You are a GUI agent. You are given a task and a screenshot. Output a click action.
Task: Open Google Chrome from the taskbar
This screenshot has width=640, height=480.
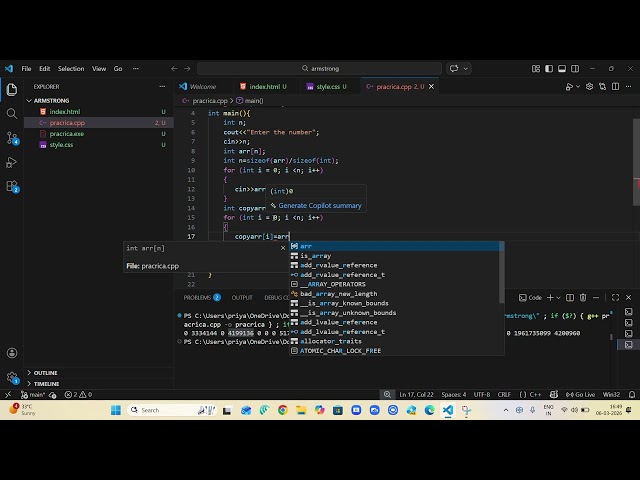[x=282, y=410]
